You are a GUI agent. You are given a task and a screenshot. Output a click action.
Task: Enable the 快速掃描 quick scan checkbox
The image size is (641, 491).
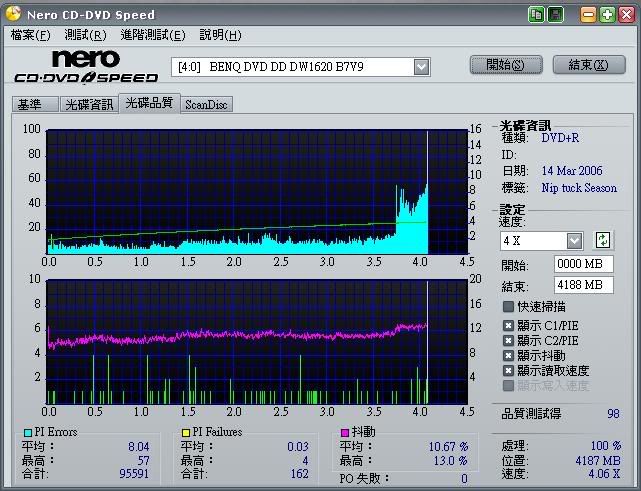(x=509, y=307)
